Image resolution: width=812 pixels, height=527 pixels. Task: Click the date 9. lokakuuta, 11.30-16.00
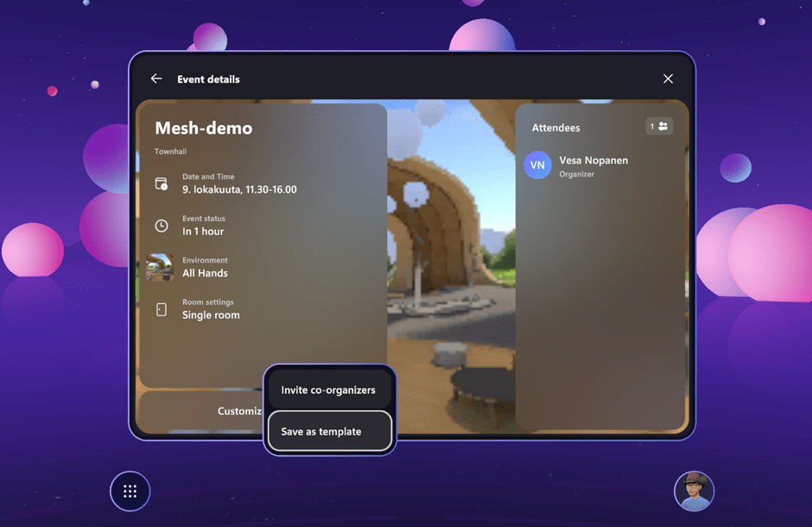click(239, 189)
